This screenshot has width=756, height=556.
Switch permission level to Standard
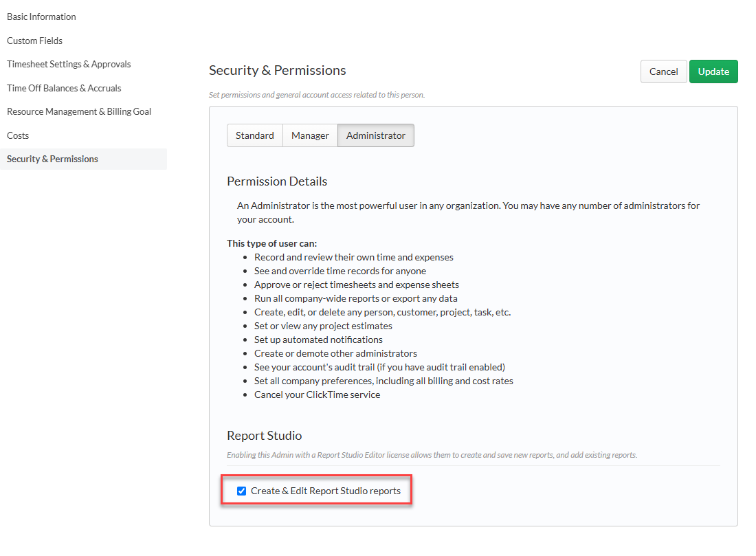click(255, 135)
